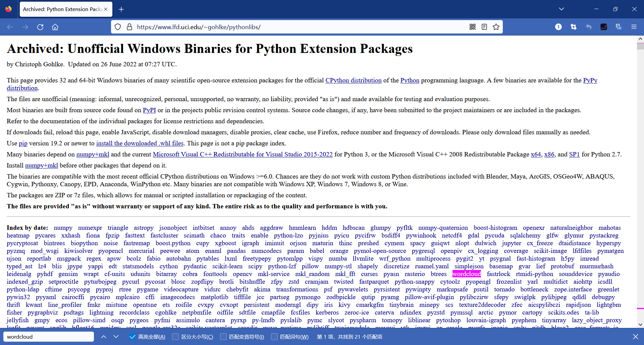The width and height of the screenshot is (644, 345).
Task: Click the "Index by date:" label
Action: (27, 228)
